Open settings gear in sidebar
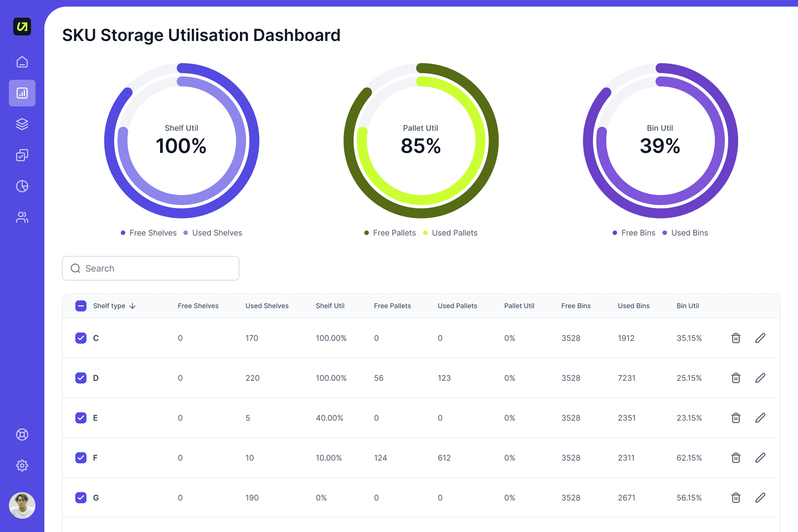798x532 pixels. [22, 465]
